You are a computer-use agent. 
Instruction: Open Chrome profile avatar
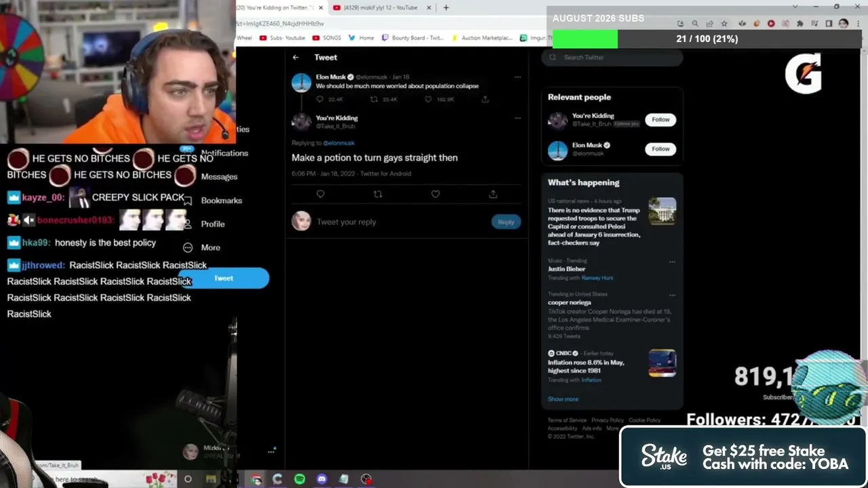pos(844,24)
